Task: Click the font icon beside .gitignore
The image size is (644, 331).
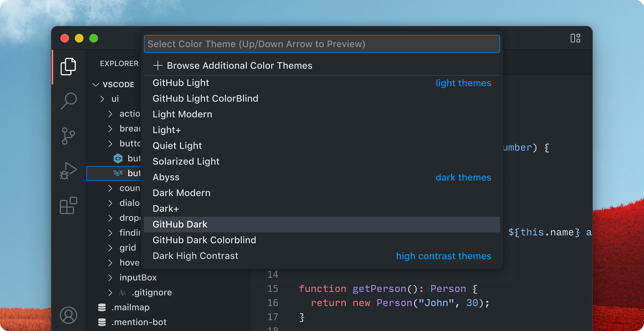Action: (122, 292)
